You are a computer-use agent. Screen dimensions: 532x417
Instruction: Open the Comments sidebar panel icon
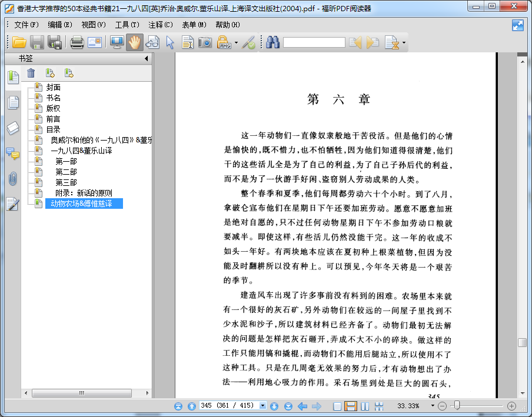pos(13,154)
